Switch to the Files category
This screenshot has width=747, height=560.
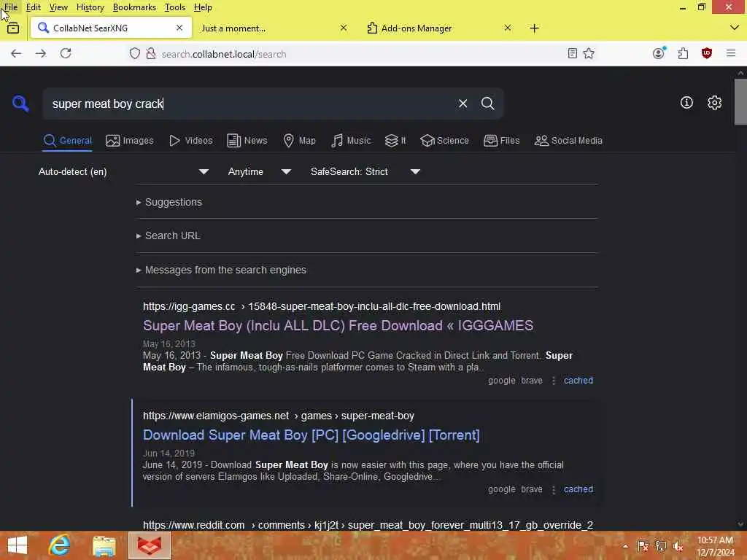pyautogui.click(x=502, y=141)
